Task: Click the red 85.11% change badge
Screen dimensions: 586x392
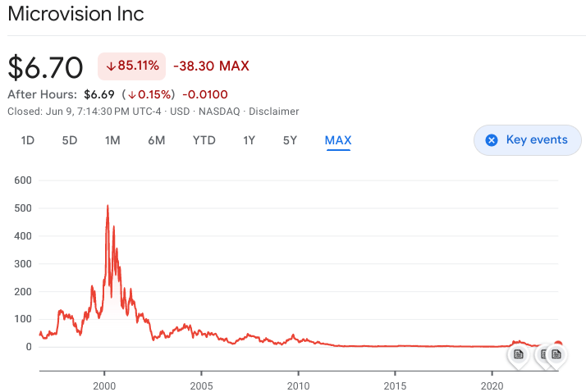Action: coord(131,66)
